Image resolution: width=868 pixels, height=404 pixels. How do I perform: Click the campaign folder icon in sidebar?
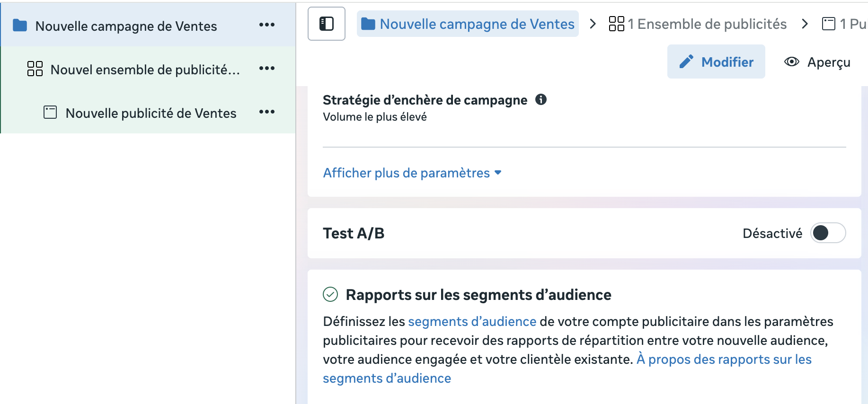coord(20,26)
